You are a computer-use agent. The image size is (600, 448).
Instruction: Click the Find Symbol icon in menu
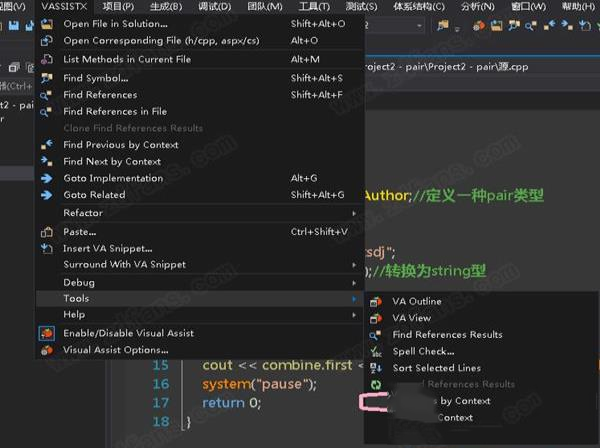46,78
